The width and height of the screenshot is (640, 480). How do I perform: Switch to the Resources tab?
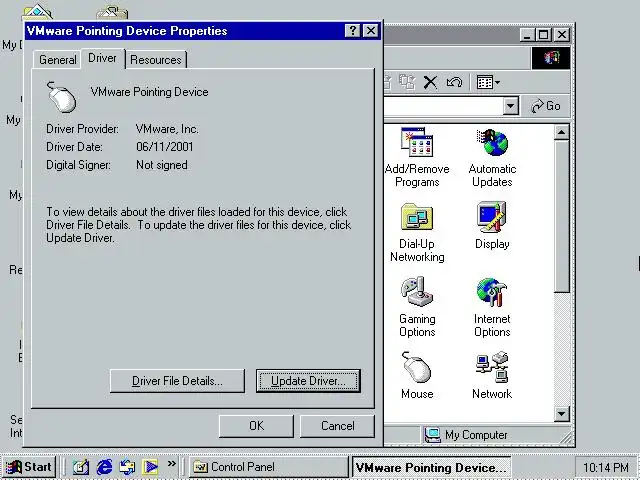pyautogui.click(x=156, y=60)
